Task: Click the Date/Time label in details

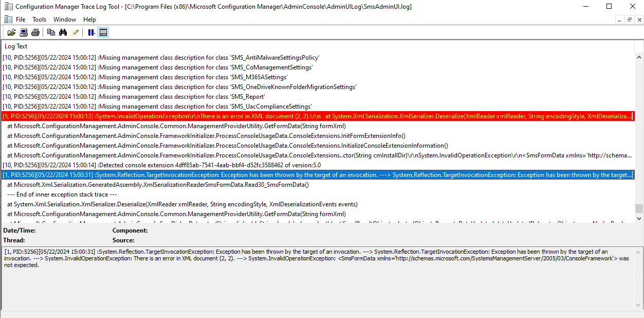Action: 19,231
